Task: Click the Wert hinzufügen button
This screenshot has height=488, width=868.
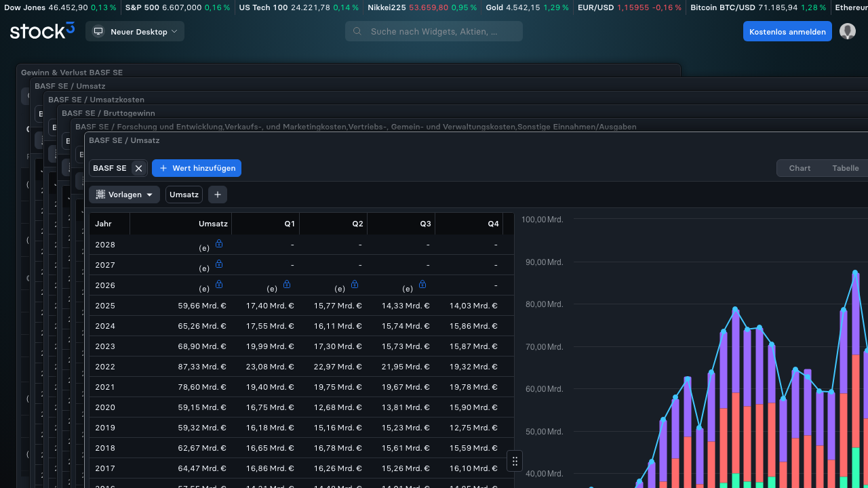Action: [197, 168]
